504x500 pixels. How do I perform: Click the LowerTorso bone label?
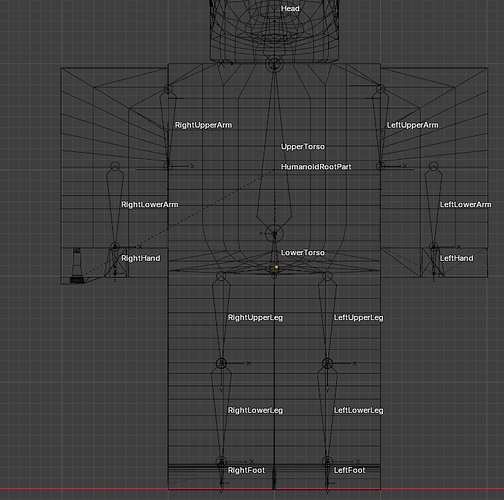(x=302, y=253)
